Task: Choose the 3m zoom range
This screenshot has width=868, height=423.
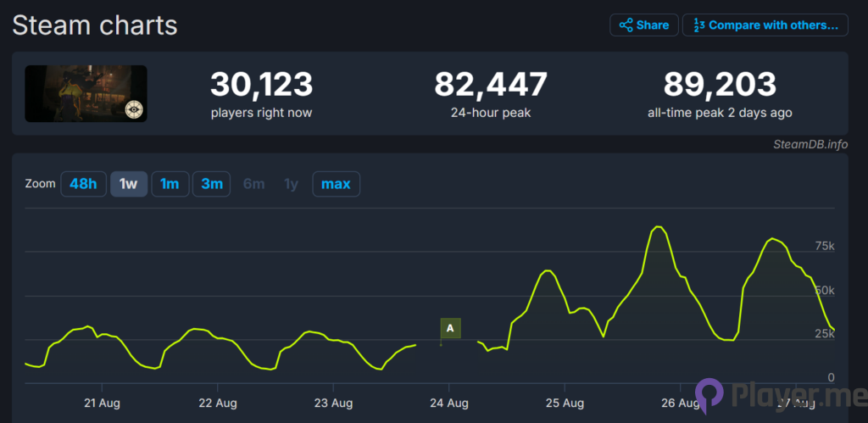Action: (211, 184)
